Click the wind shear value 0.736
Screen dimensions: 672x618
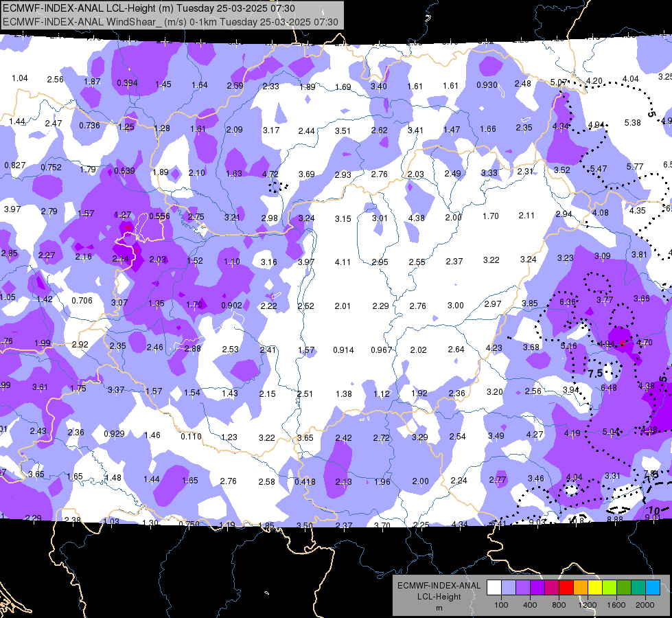[x=89, y=126]
